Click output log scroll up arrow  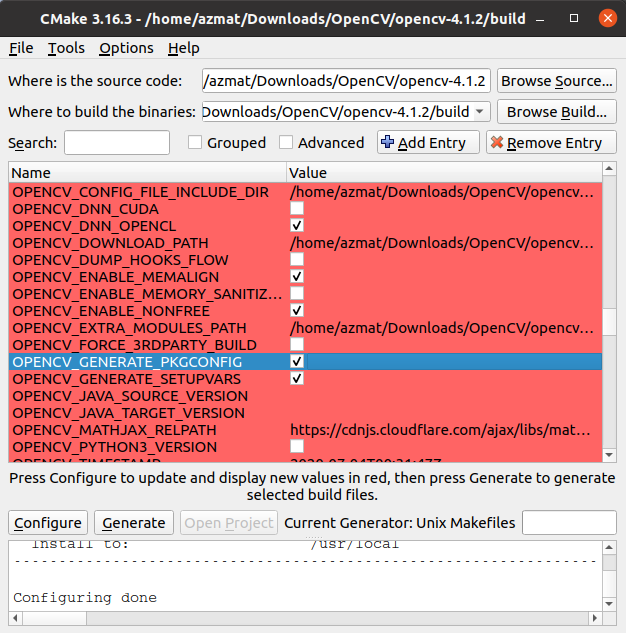point(609,547)
